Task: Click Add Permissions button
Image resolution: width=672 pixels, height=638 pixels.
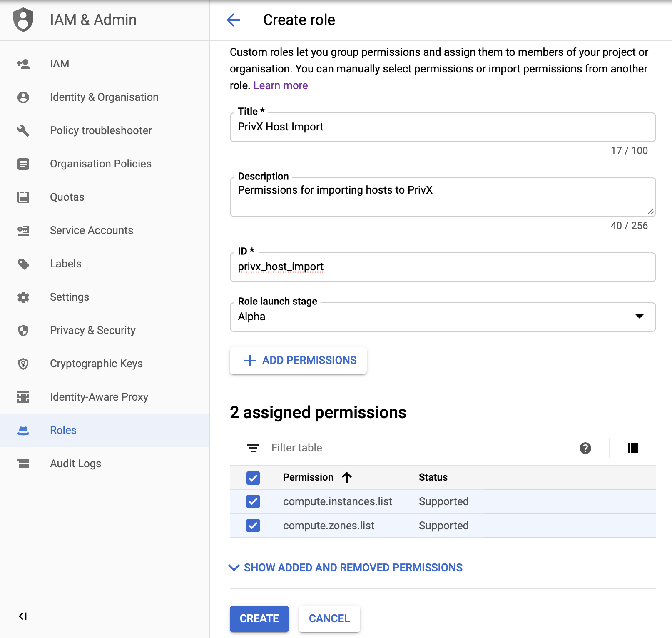Action: [298, 360]
